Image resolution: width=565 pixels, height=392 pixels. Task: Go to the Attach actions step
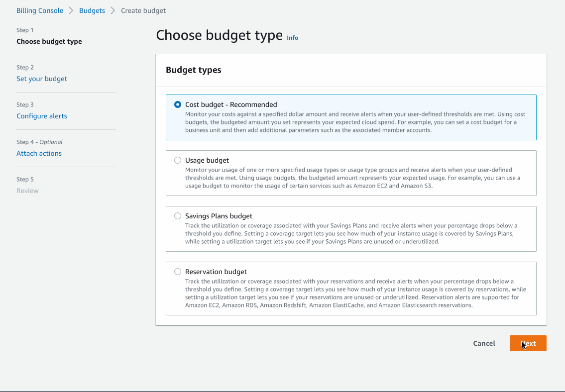(39, 153)
